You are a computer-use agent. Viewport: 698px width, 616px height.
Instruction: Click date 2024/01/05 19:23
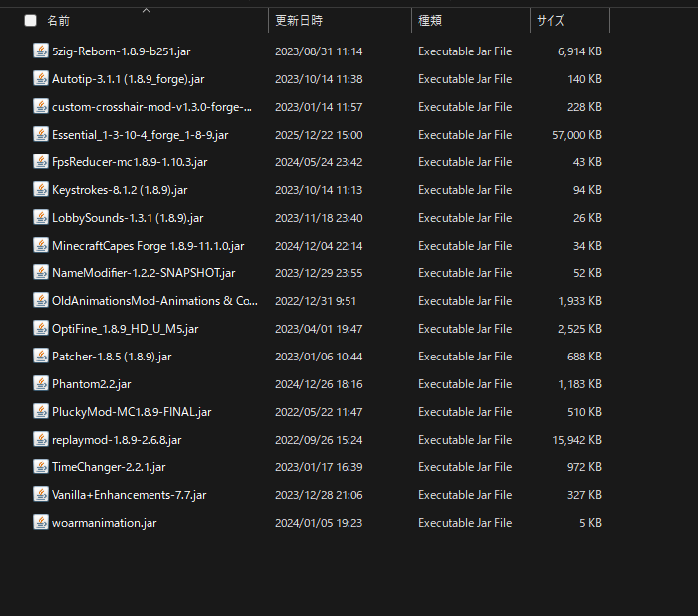(319, 523)
